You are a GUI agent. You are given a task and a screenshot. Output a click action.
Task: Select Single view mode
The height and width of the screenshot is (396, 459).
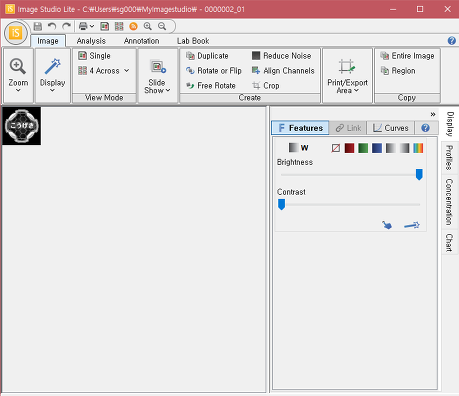click(94, 56)
